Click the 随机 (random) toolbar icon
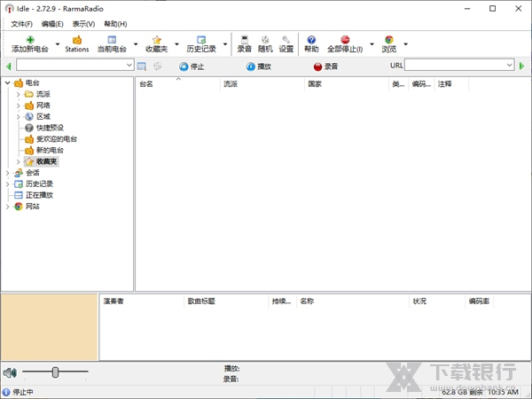Screen dimensions: 532x399 [x=265, y=41]
